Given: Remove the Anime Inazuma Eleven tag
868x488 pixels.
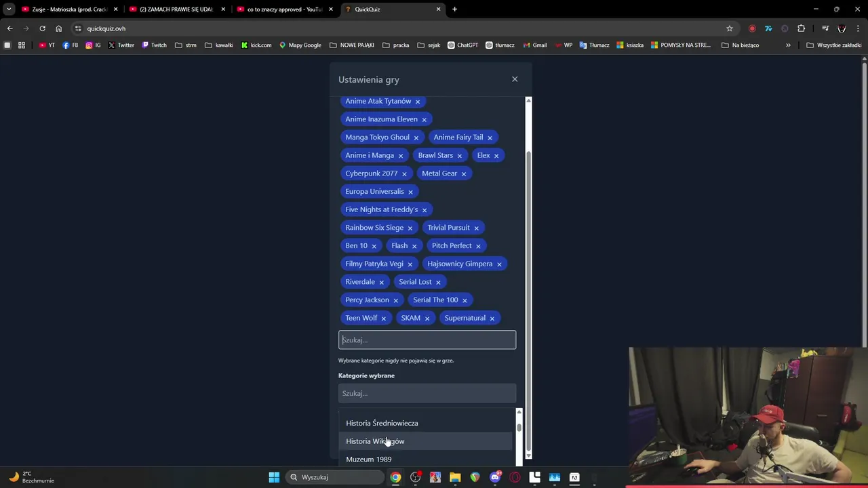Looking at the screenshot, I should tap(425, 120).
